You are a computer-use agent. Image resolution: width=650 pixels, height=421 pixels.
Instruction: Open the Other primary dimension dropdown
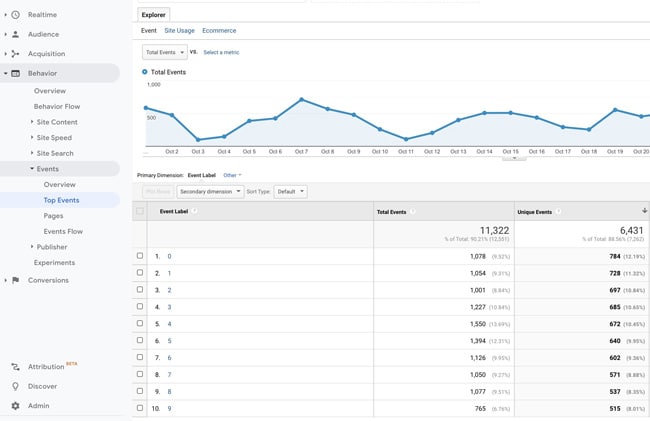pos(232,175)
